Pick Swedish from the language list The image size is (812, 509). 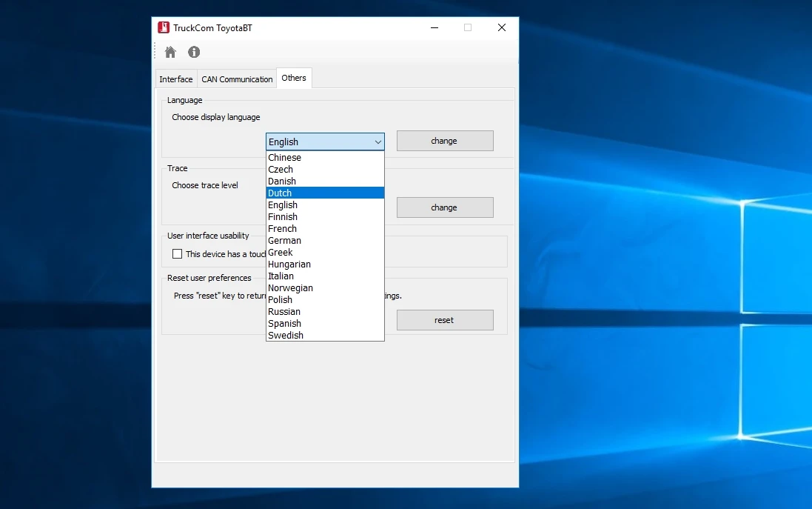coord(324,335)
